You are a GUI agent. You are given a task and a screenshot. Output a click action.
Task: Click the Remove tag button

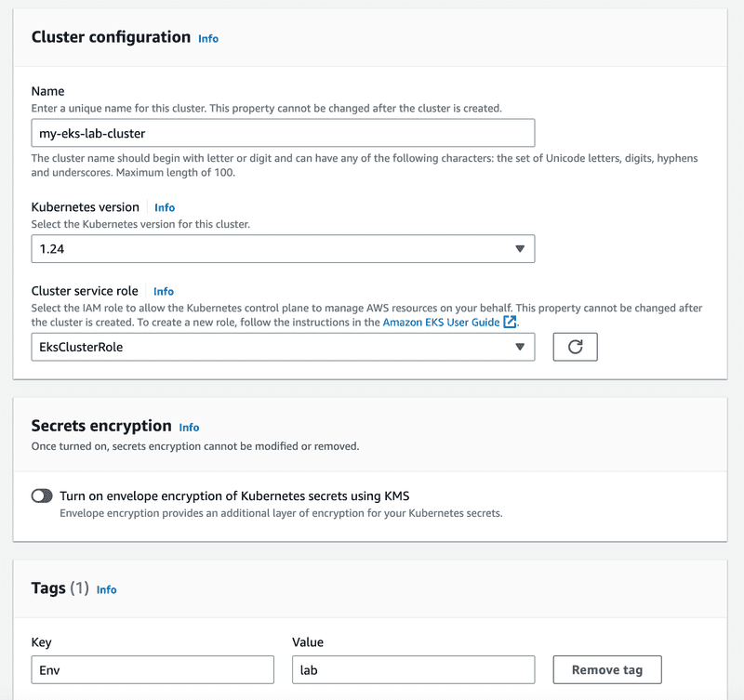[x=607, y=669]
